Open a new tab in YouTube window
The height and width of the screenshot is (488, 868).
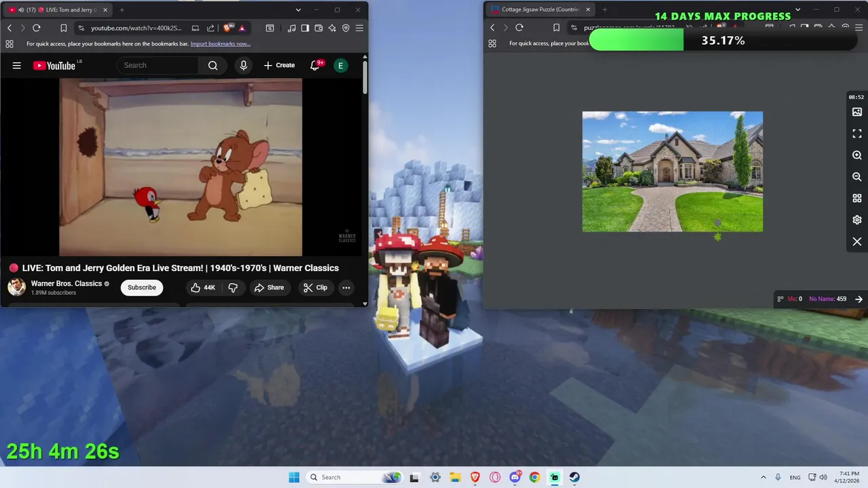[122, 9]
